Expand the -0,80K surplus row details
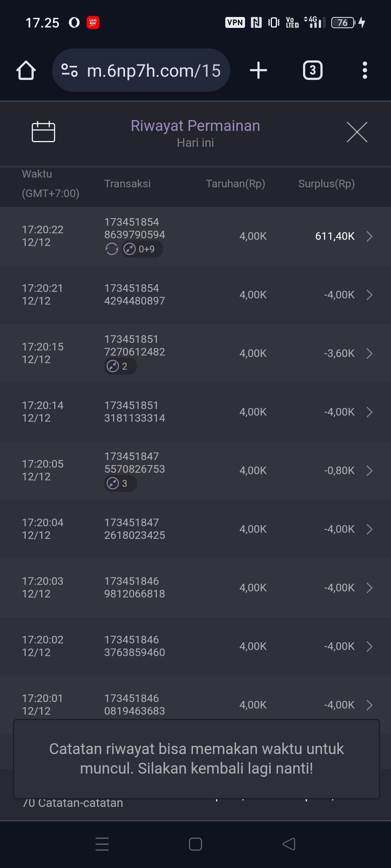 click(369, 471)
